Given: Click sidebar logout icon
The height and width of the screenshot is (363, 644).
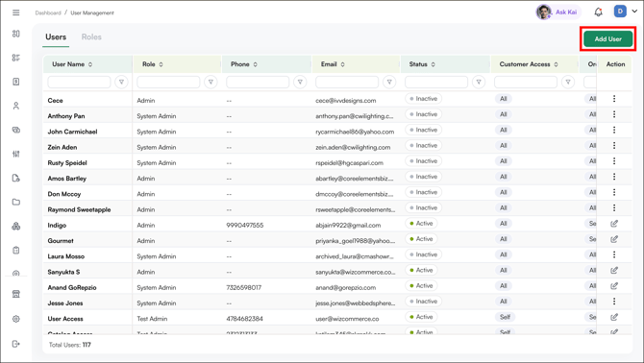Looking at the screenshot, I should pyautogui.click(x=16, y=344).
